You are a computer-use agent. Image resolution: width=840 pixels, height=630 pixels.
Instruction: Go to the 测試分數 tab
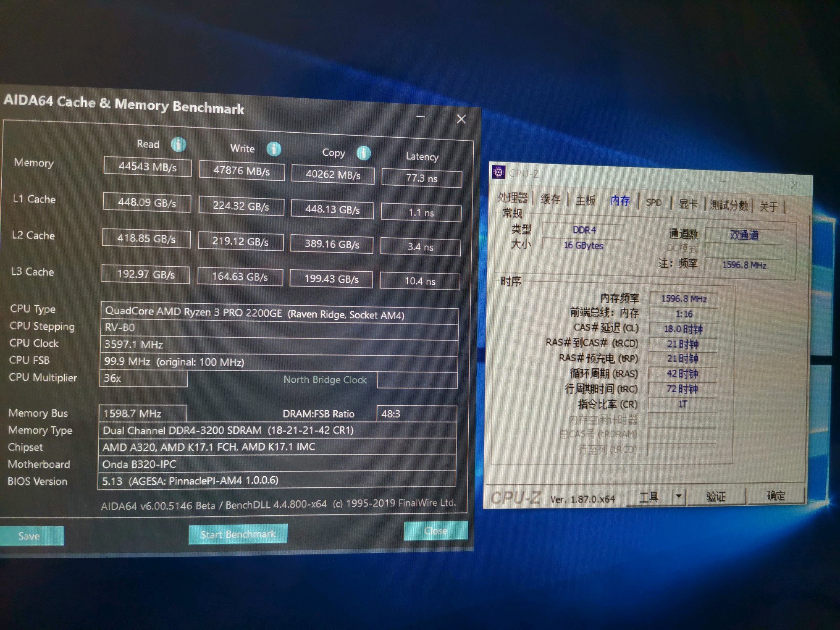(729, 205)
